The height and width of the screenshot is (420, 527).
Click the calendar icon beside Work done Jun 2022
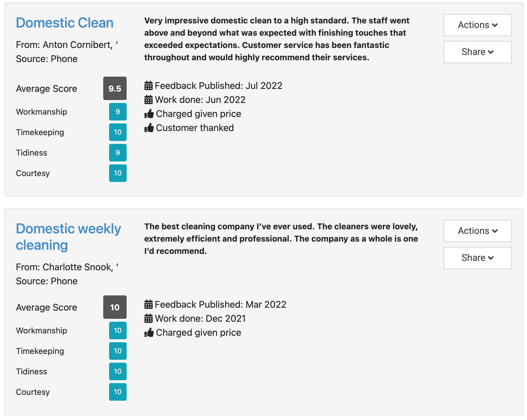pos(149,100)
